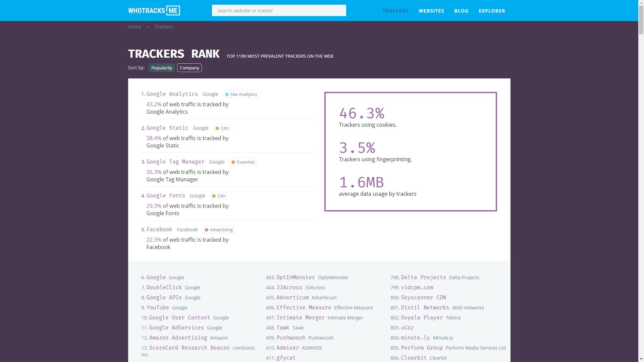Open the EXPLORER section
Viewport: 644px width, 362px height.
pos(492,11)
